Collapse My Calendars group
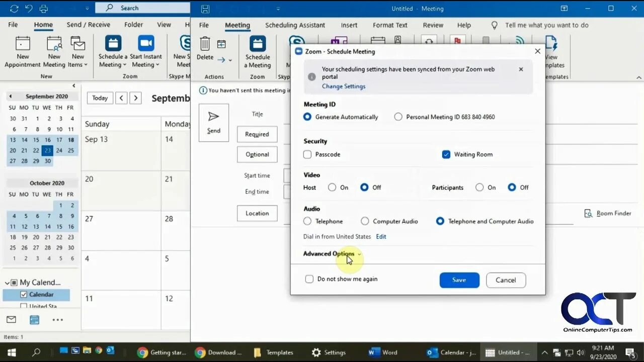This screenshot has width=644, height=362. click(6, 283)
